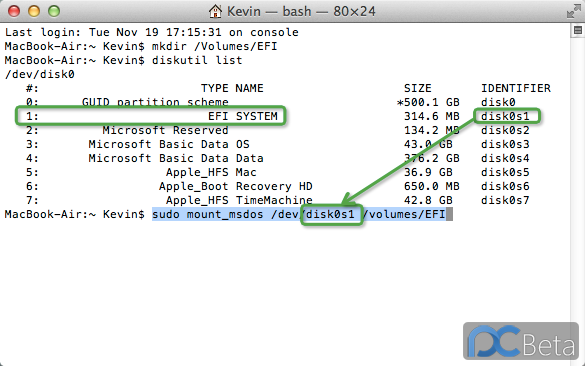The height and width of the screenshot is (366, 585).
Task: Click the vertical scrollbar track
Action: (x=577, y=198)
